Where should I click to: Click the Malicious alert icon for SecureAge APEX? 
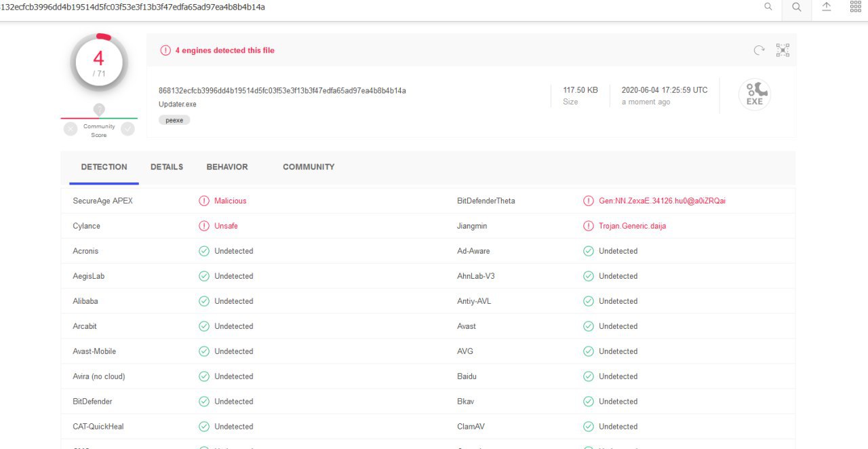point(204,201)
